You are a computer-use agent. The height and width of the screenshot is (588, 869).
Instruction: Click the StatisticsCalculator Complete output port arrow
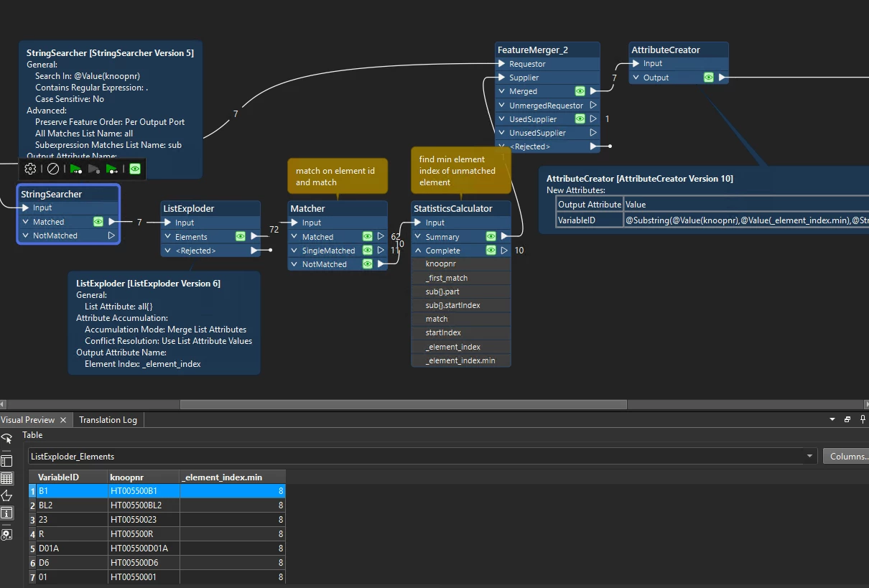coord(505,251)
